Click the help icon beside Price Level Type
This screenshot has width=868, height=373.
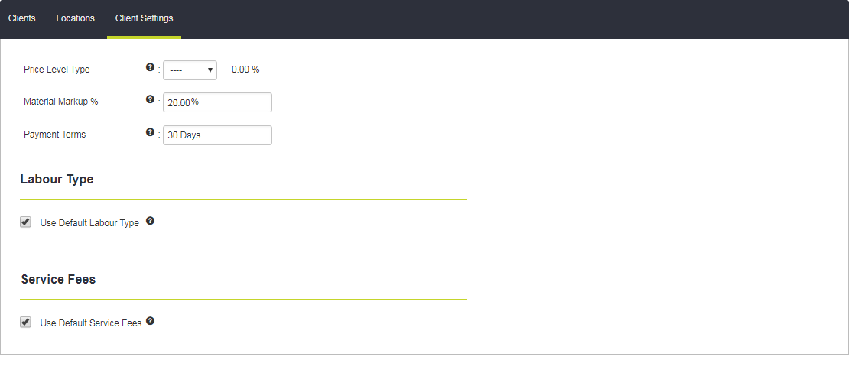150,67
